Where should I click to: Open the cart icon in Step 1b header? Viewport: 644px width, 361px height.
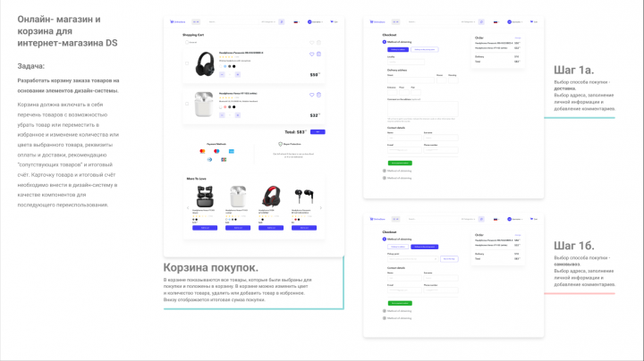click(x=533, y=219)
